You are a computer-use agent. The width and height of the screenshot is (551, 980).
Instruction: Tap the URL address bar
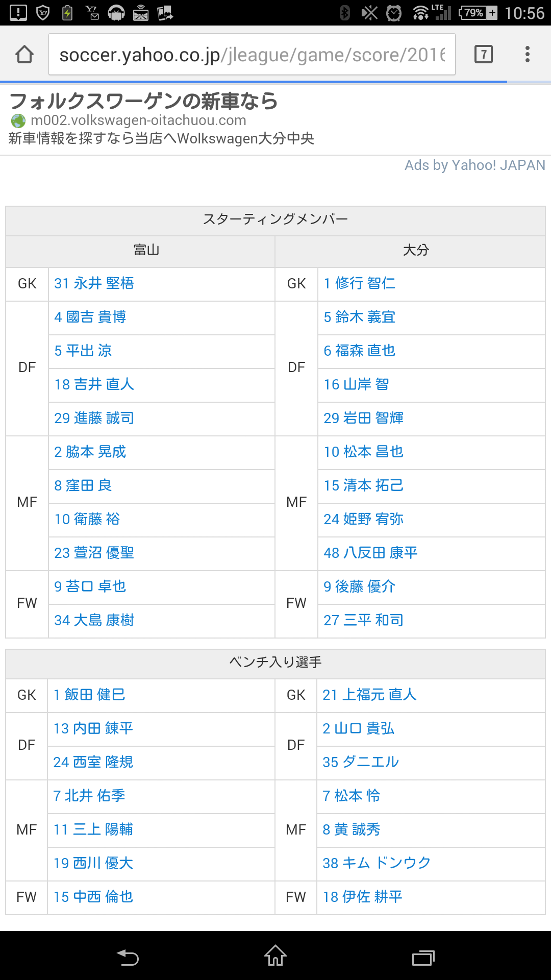252,55
